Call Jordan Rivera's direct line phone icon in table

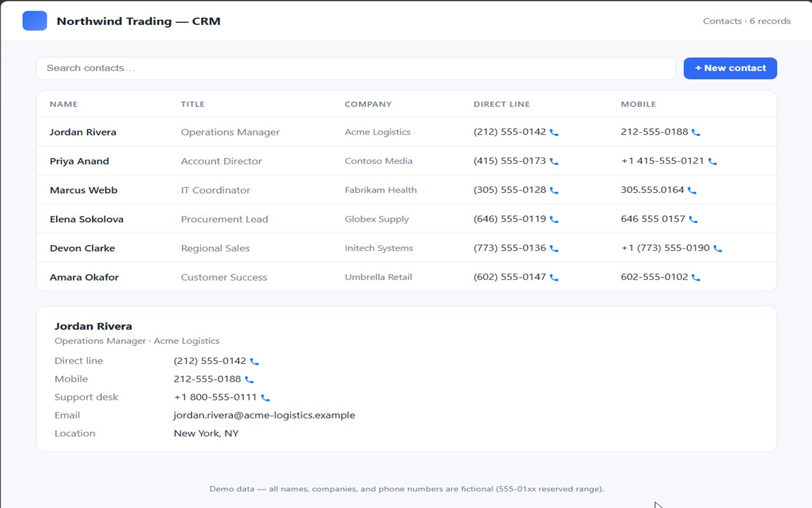554,133
